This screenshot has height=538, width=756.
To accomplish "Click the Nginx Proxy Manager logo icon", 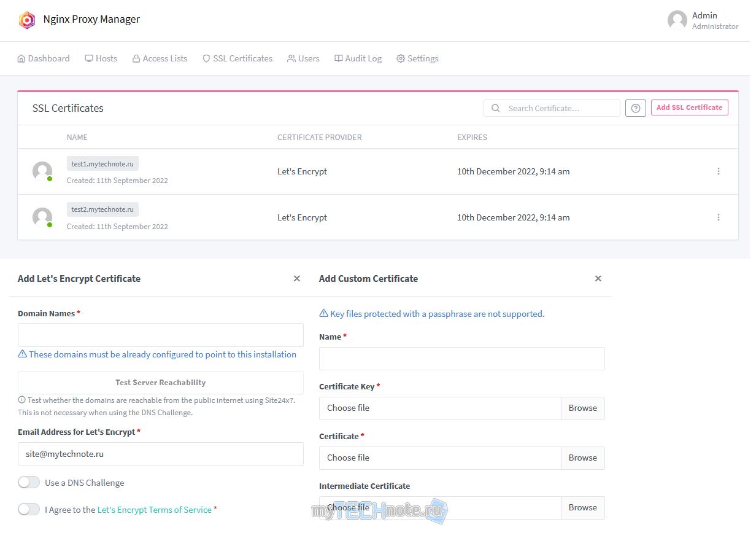I will 27,20.
